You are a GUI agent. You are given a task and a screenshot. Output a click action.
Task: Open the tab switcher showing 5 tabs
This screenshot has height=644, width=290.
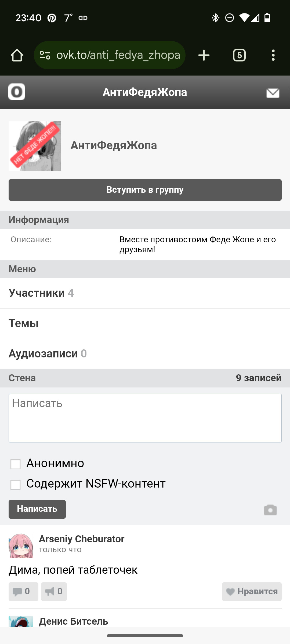click(x=239, y=55)
